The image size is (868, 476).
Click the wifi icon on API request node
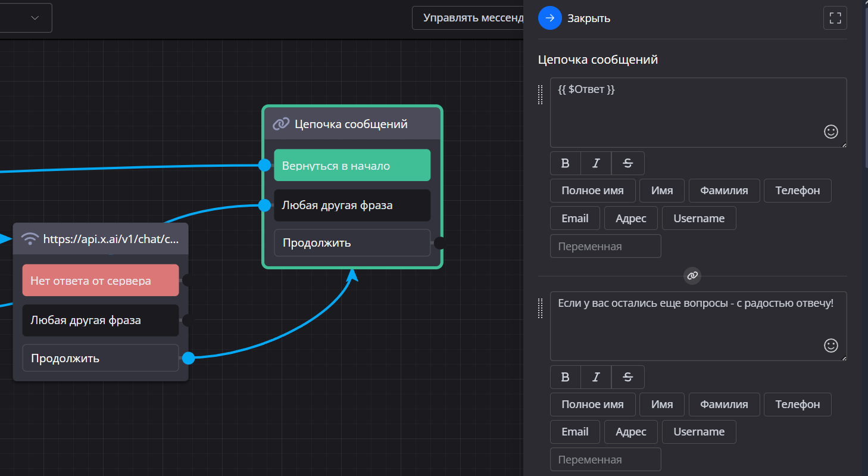pos(30,239)
